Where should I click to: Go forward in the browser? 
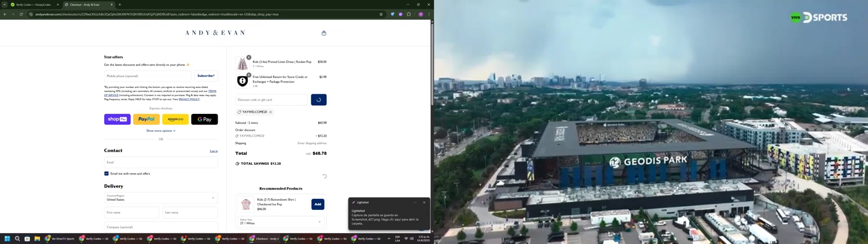tap(13, 14)
